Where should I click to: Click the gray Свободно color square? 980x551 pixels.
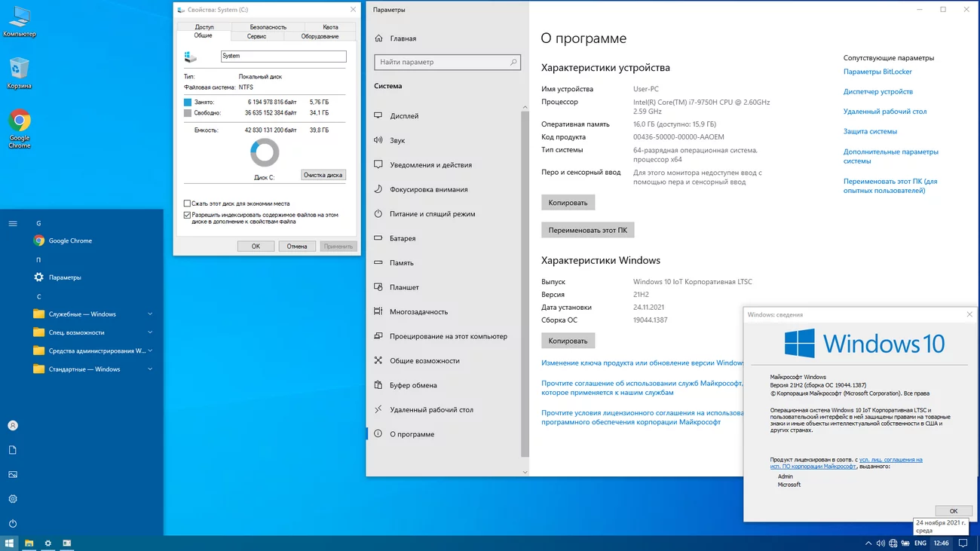click(188, 113)
